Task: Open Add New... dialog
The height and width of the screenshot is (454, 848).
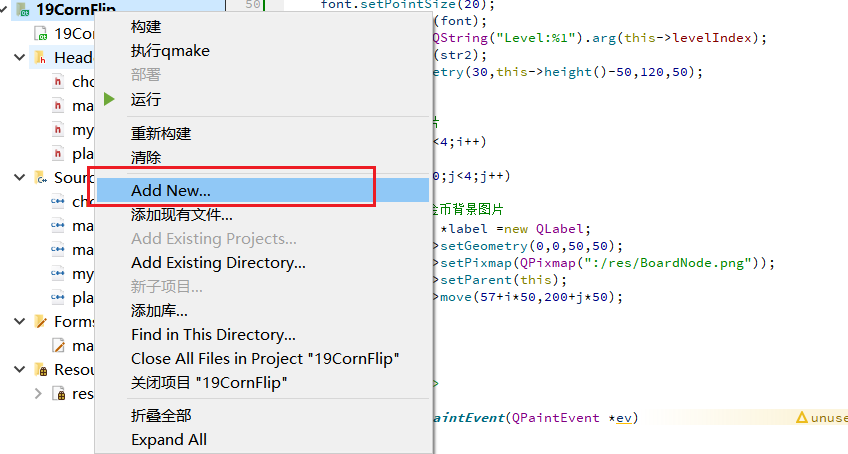Action: (x=262, y=190)
